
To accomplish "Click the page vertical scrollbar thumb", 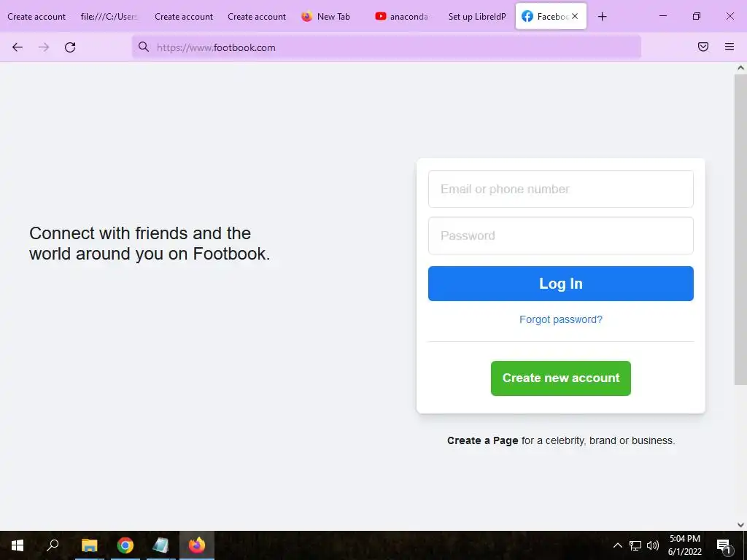I will click(x=740, y=230).
